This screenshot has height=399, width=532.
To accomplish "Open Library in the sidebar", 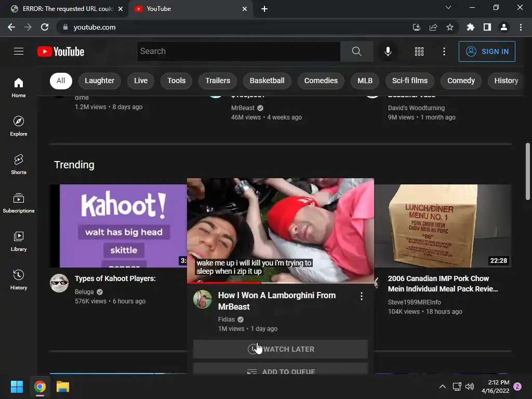I will (x=19, y=241).
